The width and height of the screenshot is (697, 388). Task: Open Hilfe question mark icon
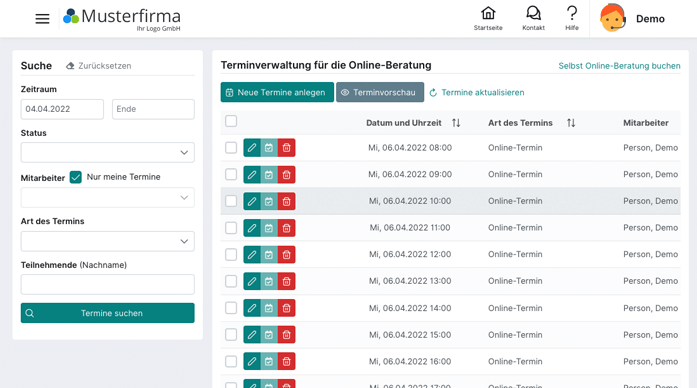(x=572, y=18)
